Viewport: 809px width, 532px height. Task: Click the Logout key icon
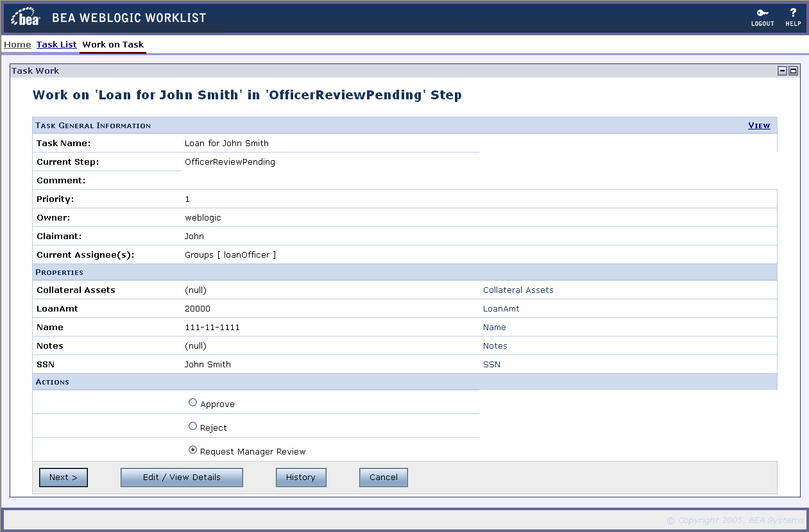point(762,12)
